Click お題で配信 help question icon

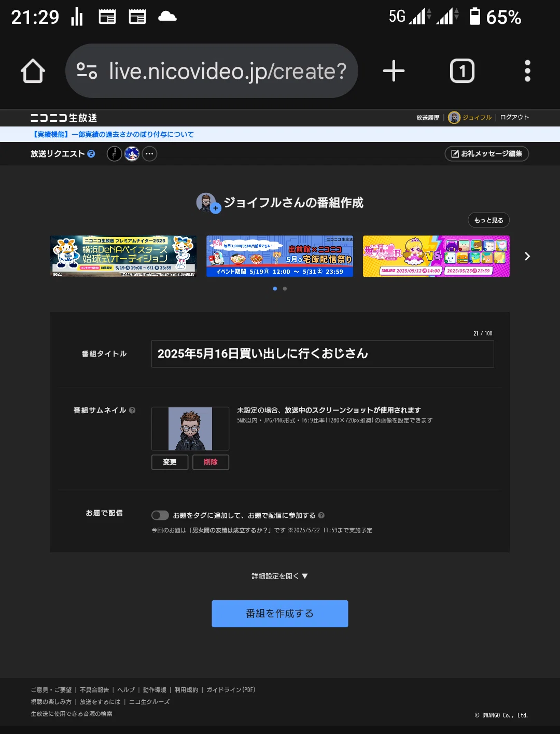[x=321, y=515]
